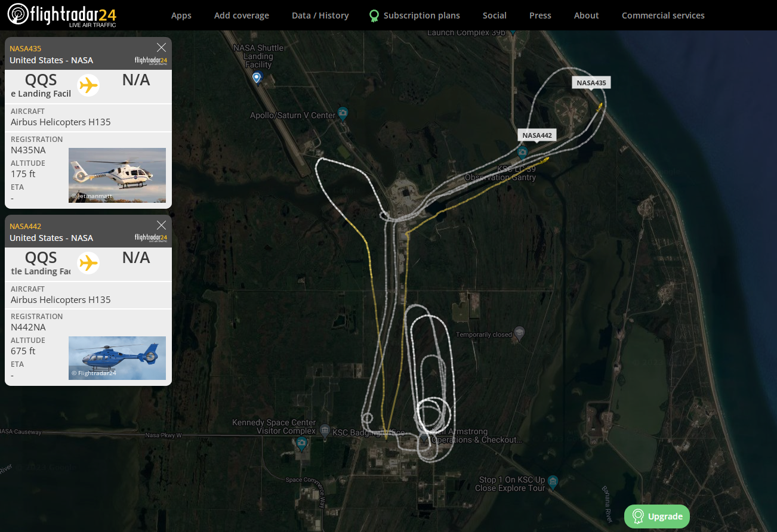Open the white NASA helicopter photo
The width and height of the screenshot is (777, 532).
(x=117, y=175)
